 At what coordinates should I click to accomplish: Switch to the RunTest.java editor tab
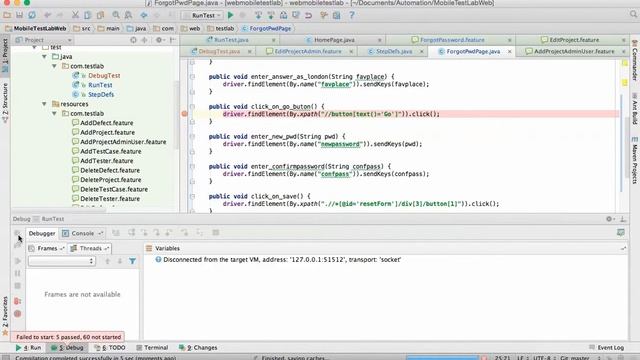click(231, 40)
